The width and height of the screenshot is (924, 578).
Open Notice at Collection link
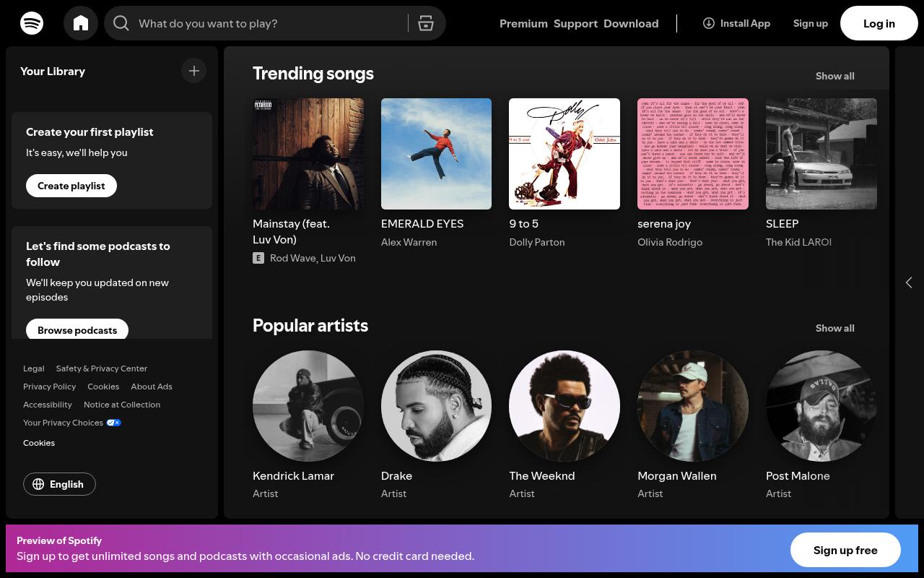pyautogui.click(x=122, y=405)
